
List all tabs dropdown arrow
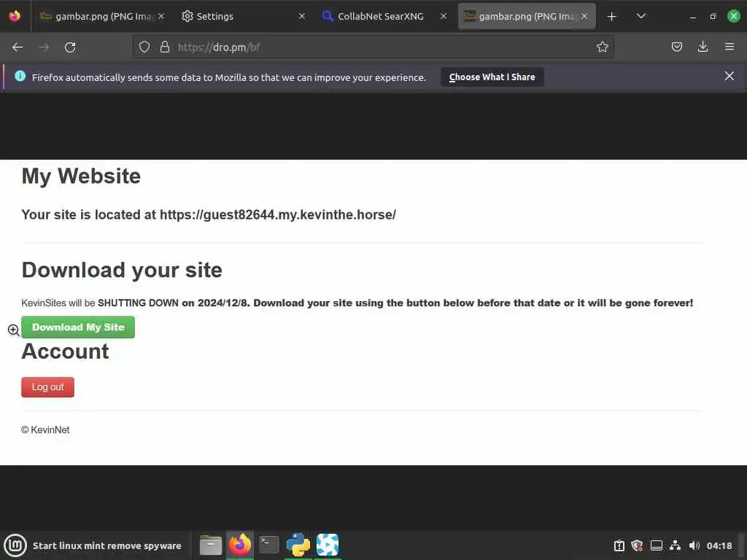(x=641, y=16)
